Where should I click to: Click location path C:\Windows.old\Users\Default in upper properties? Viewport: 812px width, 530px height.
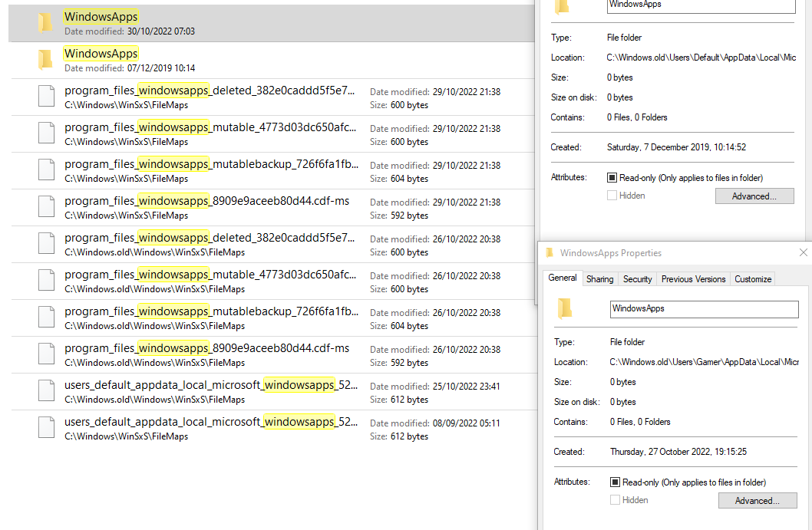[x=701, y=58]
